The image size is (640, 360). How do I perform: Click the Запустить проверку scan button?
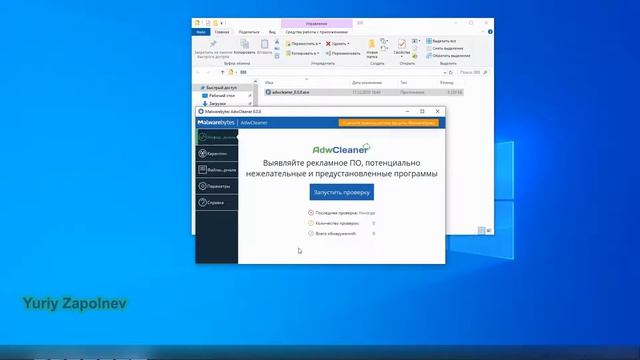(x=342, y=192)
